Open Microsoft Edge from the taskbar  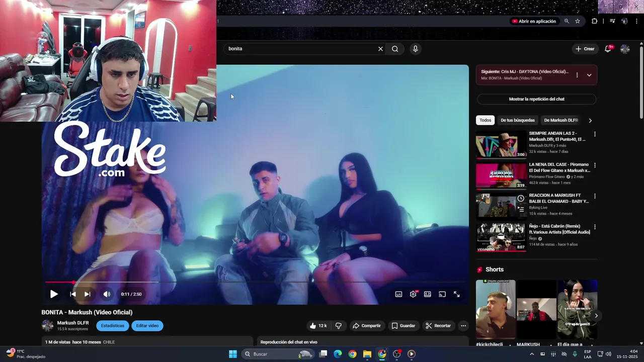pos(338,354)
